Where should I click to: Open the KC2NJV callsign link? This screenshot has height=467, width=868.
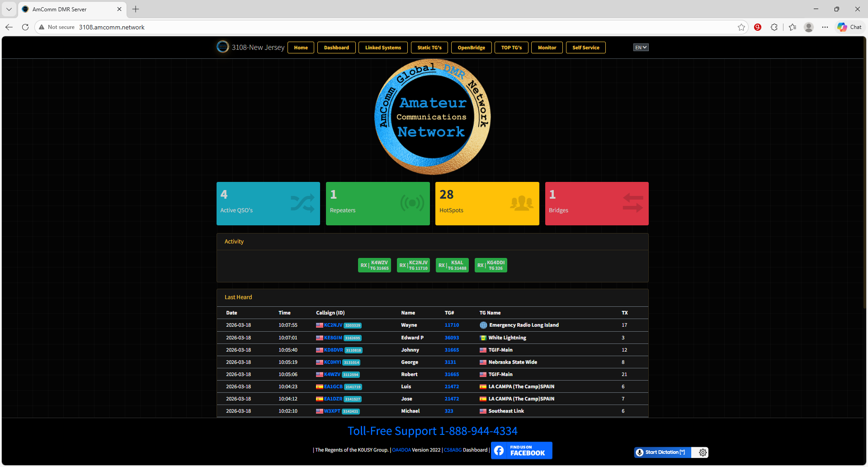pyautogui.click(x=332, y=325)
